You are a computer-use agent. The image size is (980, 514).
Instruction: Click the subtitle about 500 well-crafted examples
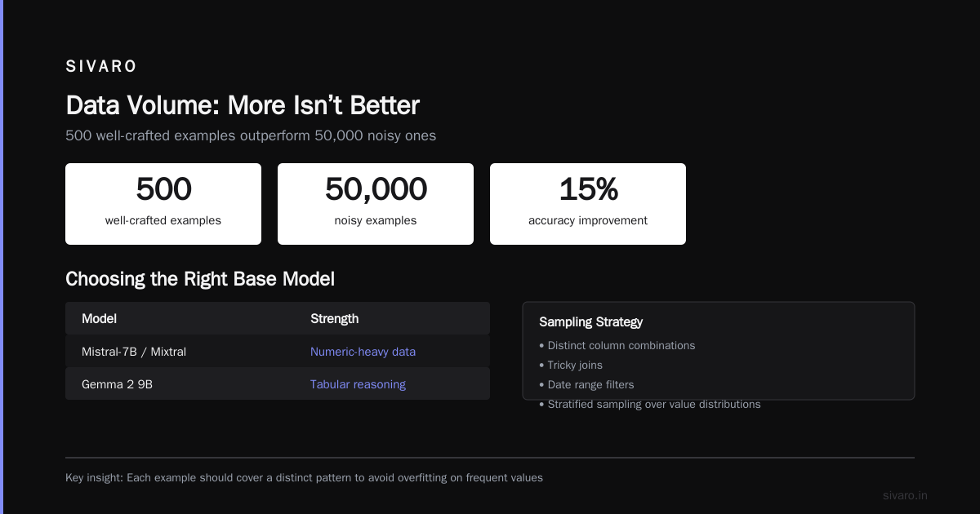click(251, 135)
